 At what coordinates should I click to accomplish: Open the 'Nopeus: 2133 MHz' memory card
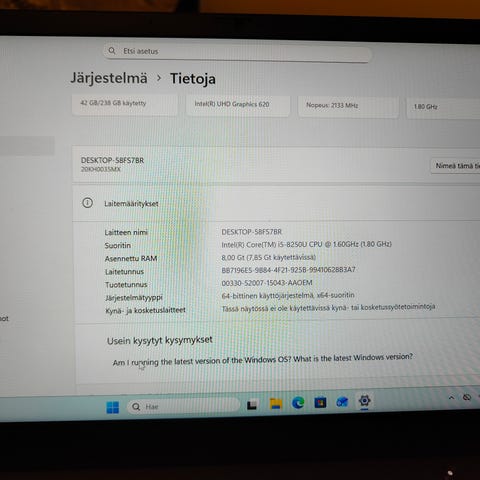(x=348, y=107)
